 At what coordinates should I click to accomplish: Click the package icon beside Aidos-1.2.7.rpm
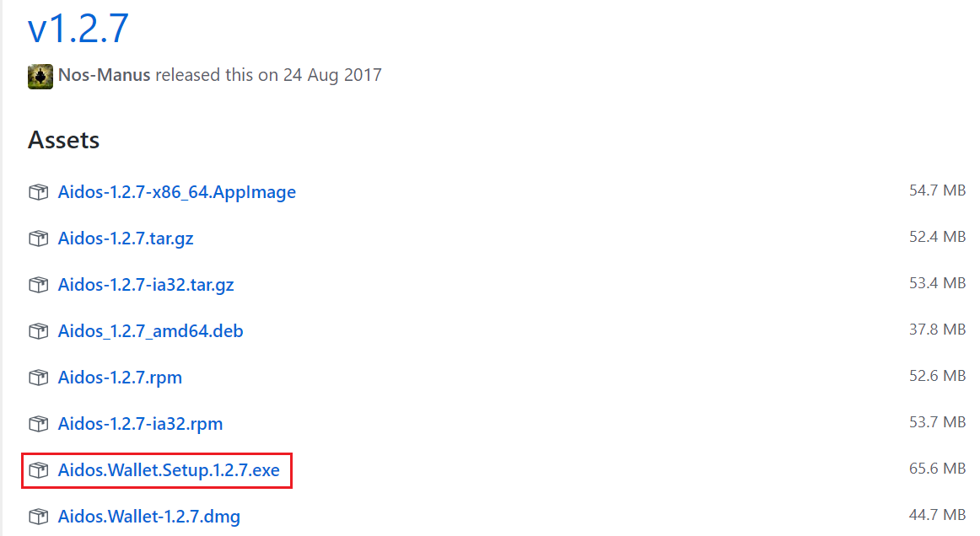coord(38,378)
